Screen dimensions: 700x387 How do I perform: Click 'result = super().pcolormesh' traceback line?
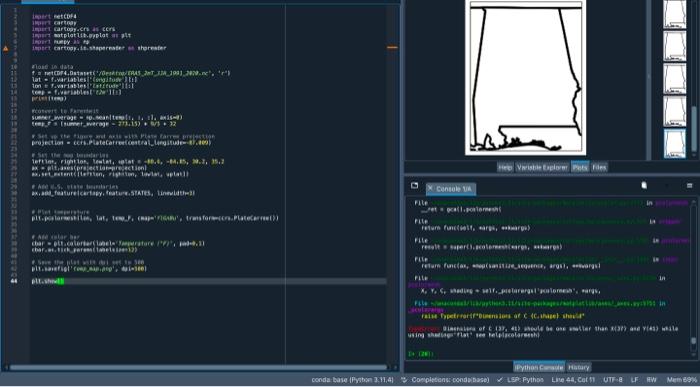click(x=492, y=247)
